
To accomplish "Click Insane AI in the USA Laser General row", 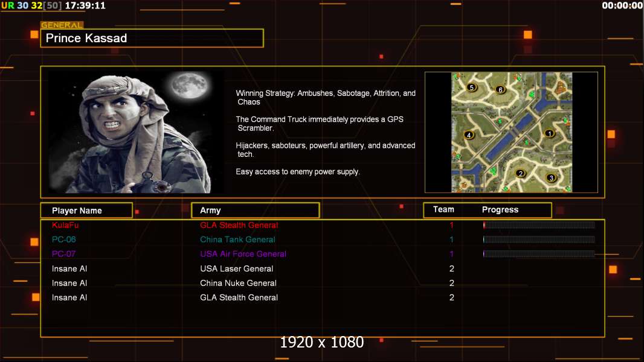I will point(69,268).
